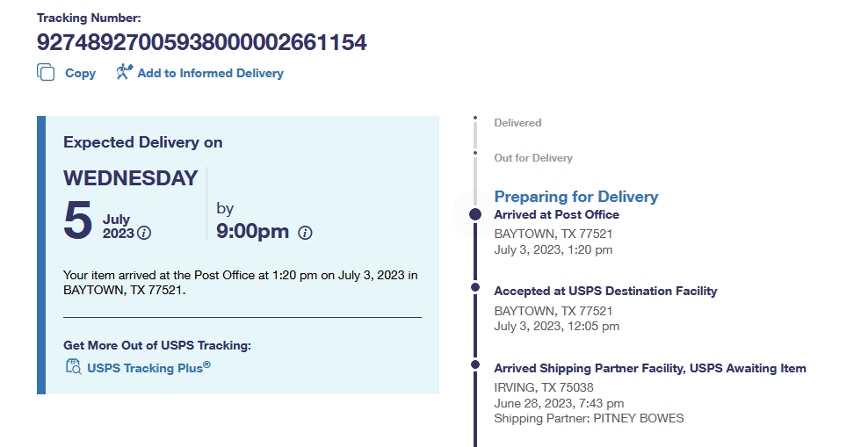
Task: Click the Out for Delivery timeline dot
Action: click(474, 153)
